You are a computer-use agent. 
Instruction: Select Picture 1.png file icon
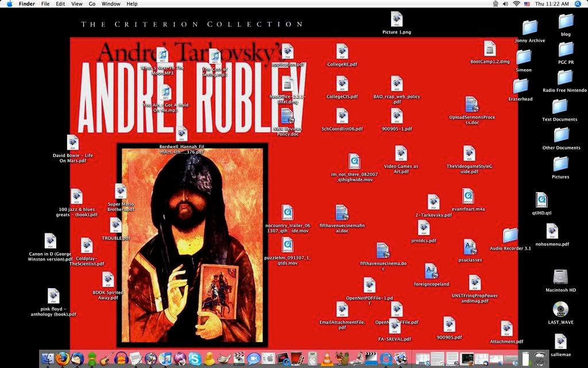[x=396, y=20]
